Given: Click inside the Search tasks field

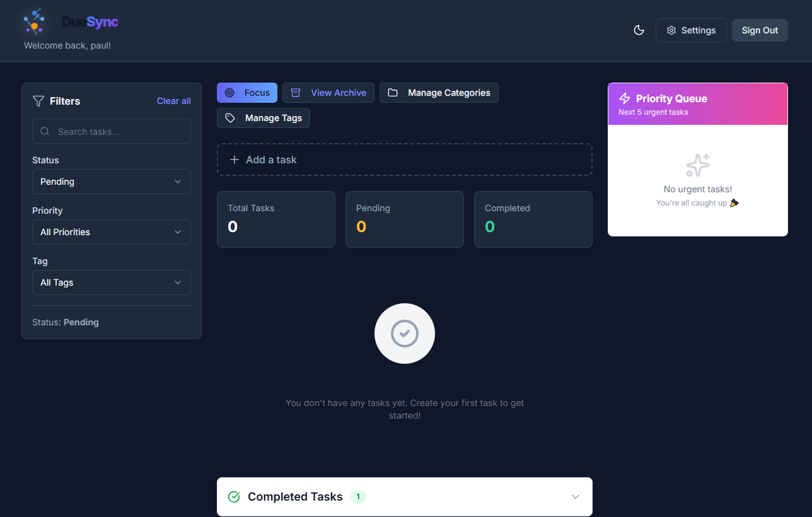Looking at the screenshot, I should coord(111,131).
